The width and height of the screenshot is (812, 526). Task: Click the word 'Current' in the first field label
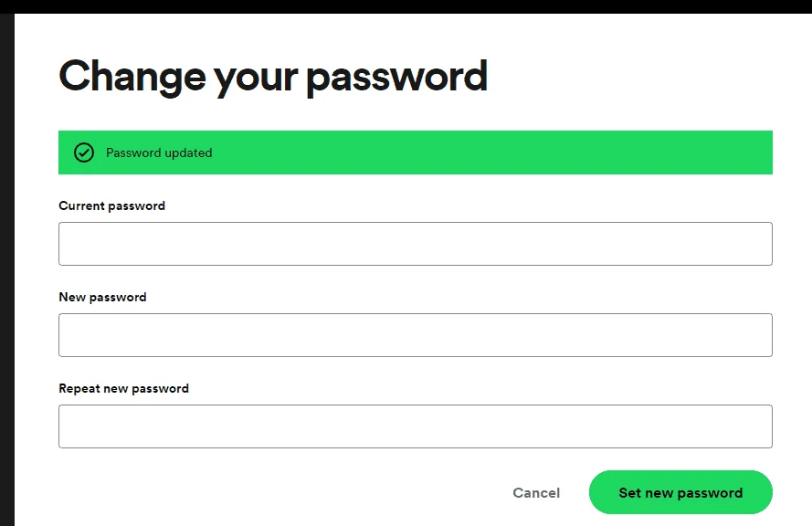click(x=82, y=206)
